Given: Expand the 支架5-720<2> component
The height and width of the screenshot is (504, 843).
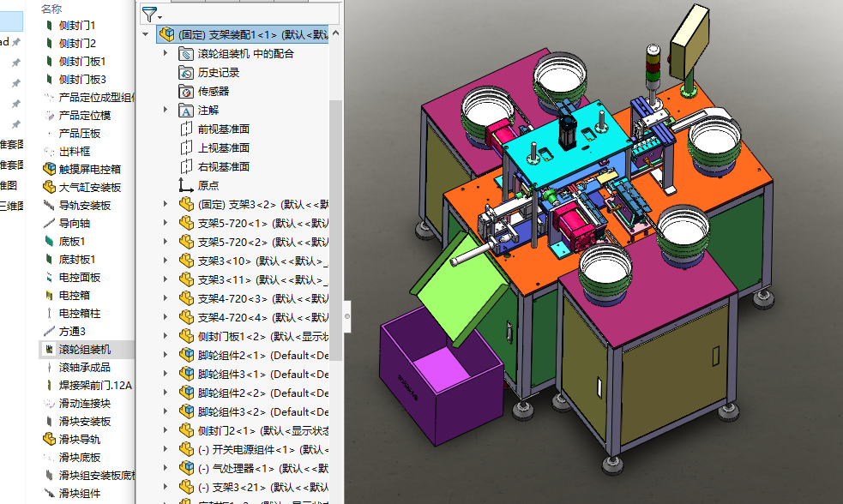Looking at the screenshot, I should point(166,241).
